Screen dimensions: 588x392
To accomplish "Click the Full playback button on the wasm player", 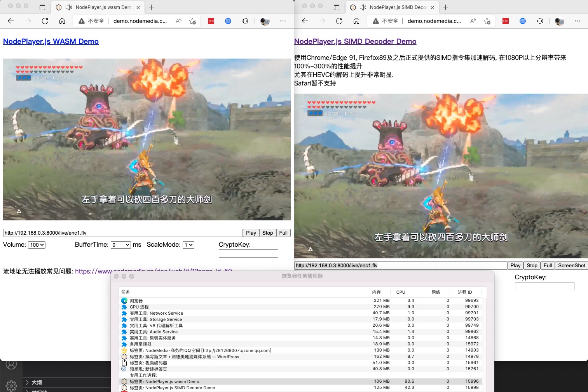I will click(x=283, y=233).
